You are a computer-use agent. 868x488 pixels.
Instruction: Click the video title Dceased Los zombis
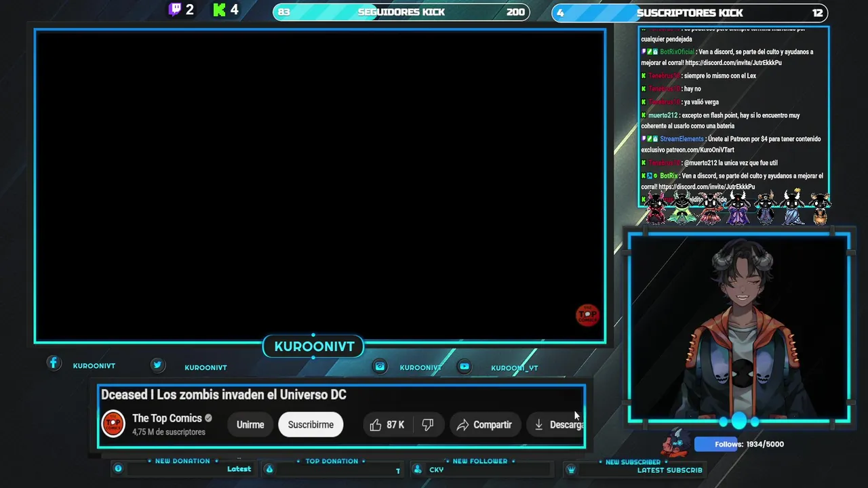[224, 394]
